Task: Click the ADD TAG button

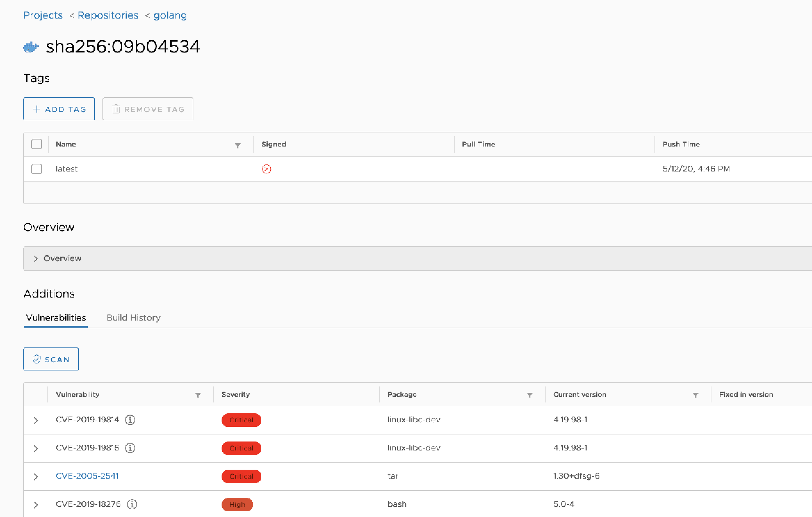Action: click(x=59, y=109)
